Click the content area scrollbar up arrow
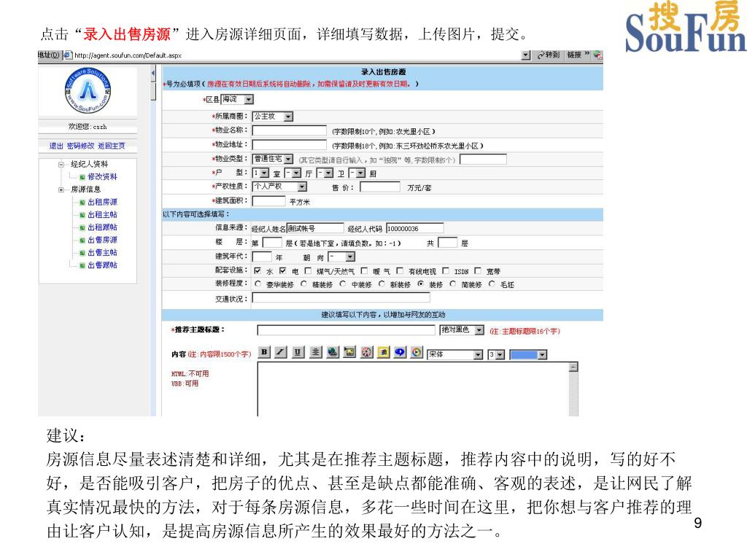 click(x=573, y=367)
